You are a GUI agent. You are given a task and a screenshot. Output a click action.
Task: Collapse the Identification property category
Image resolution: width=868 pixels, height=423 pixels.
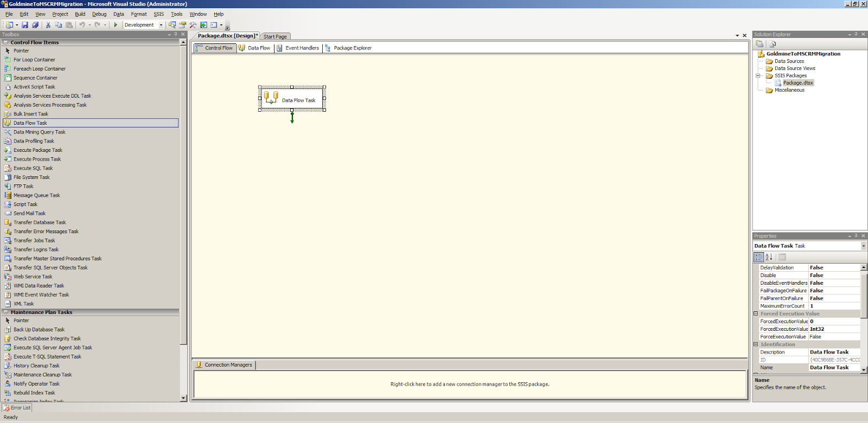pyautogui.click(x=756, y=344)
